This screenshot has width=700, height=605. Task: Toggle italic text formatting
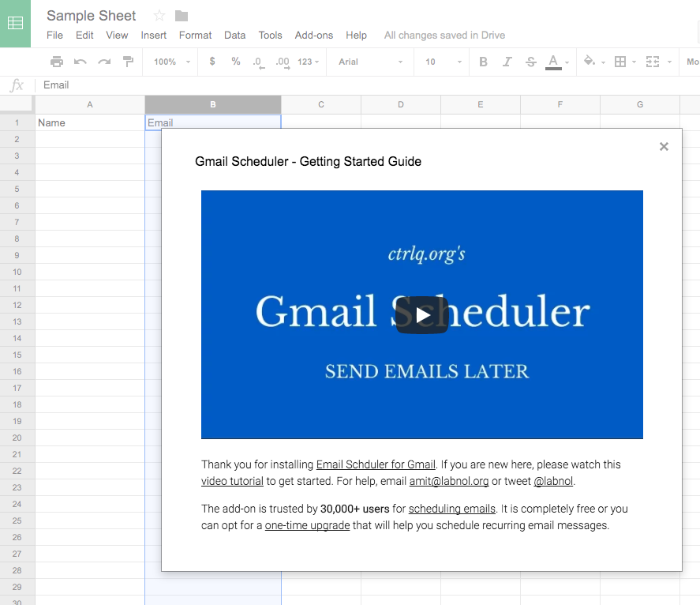(x=507, y=62)
